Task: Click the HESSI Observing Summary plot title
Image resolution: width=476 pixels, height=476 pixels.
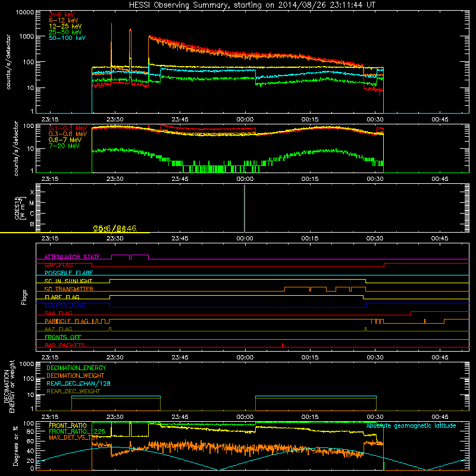Action: coord(252,5)
